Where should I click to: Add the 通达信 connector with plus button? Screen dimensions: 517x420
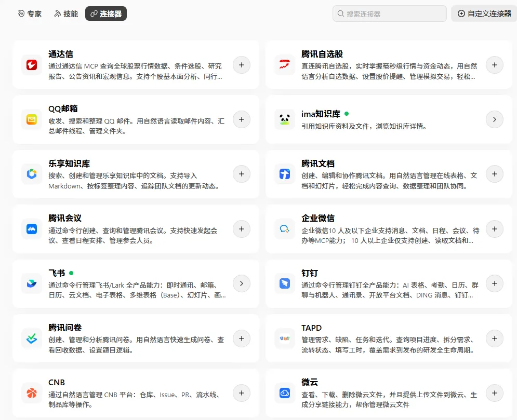click(242, 65)
